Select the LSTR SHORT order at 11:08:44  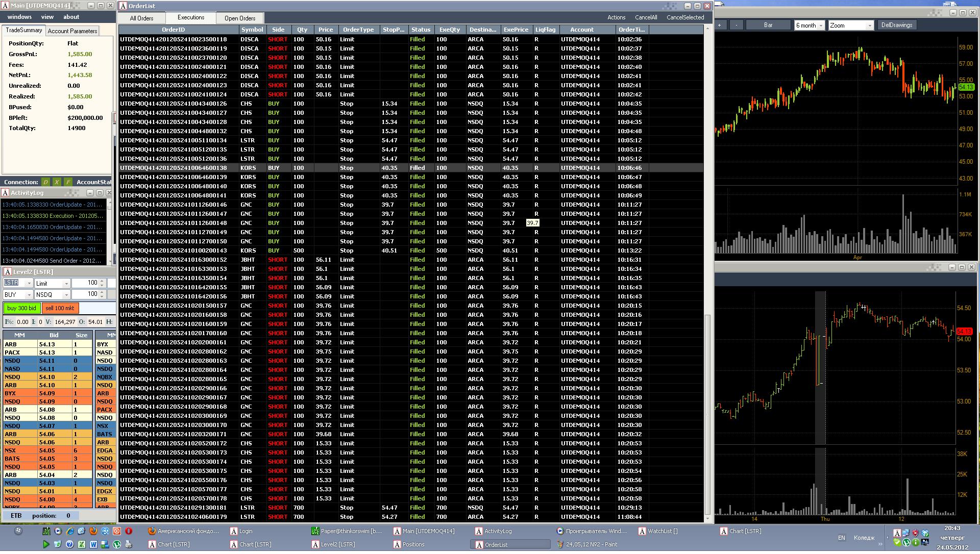click(x=411, y=517)
